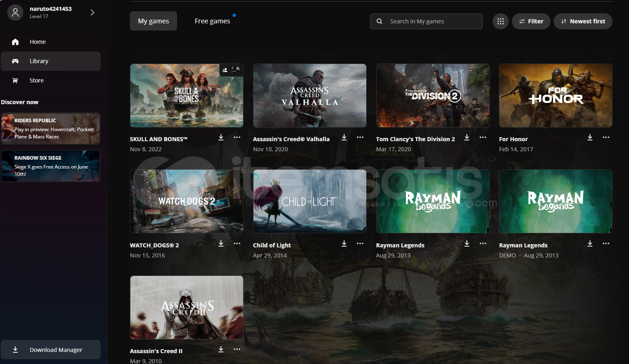
Task: Open the Skull and Bones cover thumbnail
Action: pyautogui.click(x=187, y=95)
